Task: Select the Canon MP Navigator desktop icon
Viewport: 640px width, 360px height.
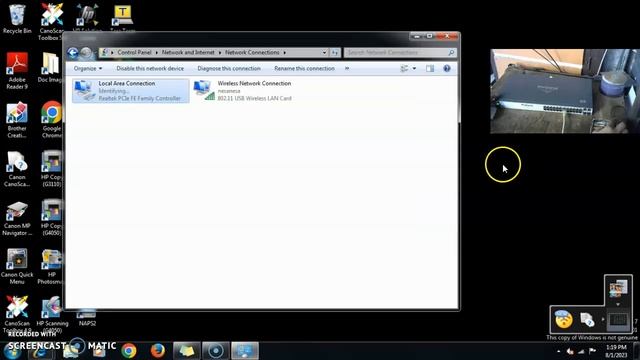Action: 17,218
